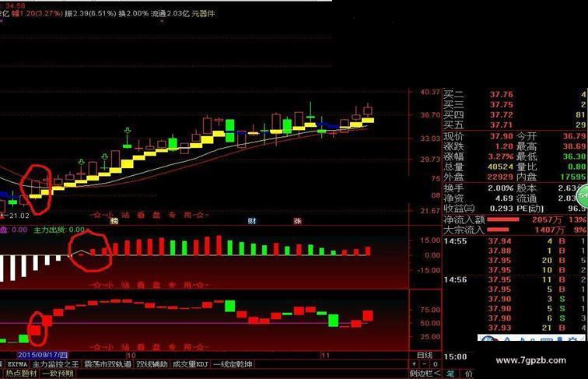Click the 大宗流入 red progress bar
Image resolution: width=588 pixels, height=379 pixels.
[x=498, y=230]
